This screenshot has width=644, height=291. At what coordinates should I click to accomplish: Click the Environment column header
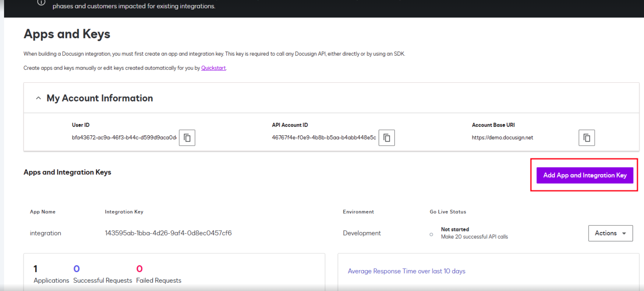pos(358,212)
